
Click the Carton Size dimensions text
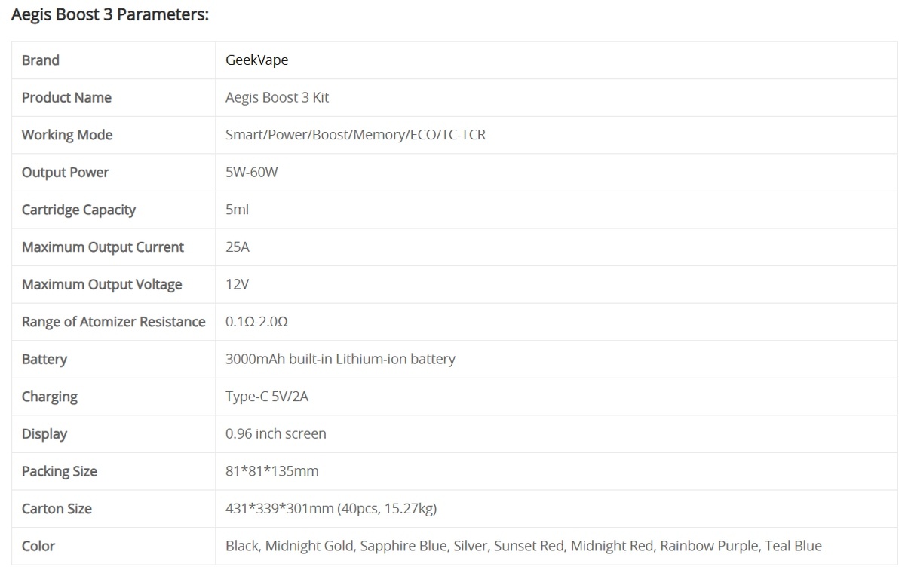pos(331,509)
